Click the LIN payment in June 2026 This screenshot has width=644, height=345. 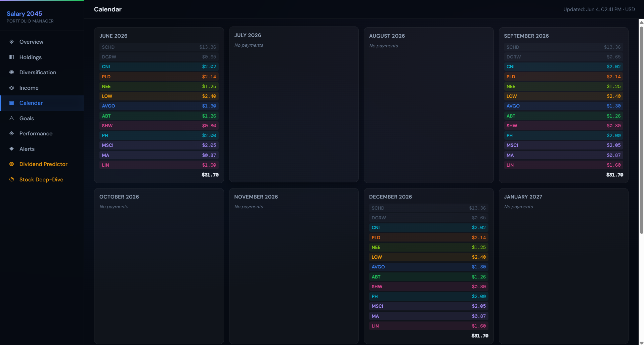tap(159, 165)
